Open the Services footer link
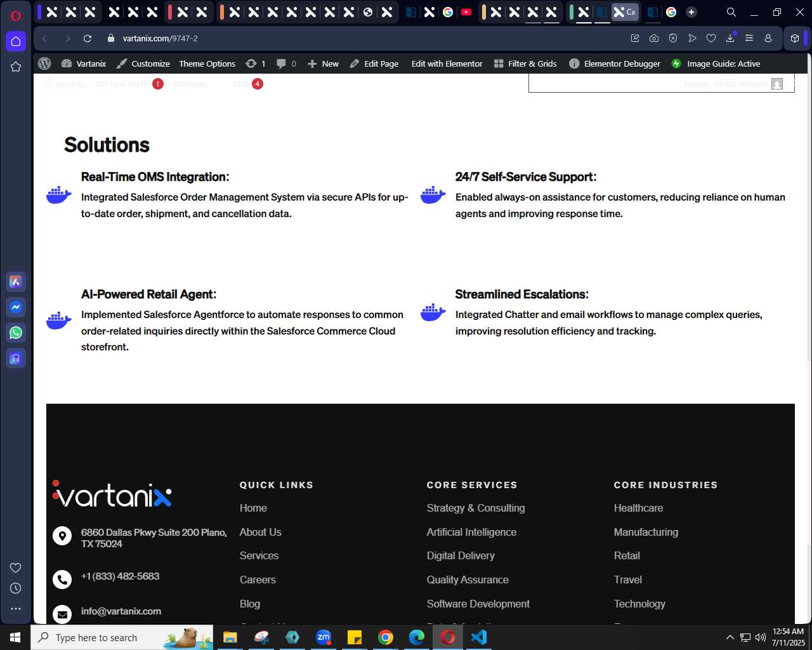 [x=259, y=555]
